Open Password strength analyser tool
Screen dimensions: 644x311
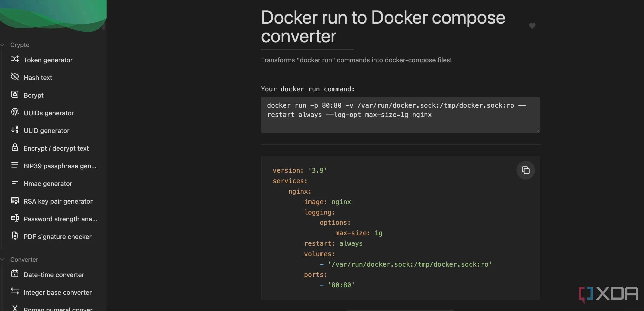click(60, 219)
